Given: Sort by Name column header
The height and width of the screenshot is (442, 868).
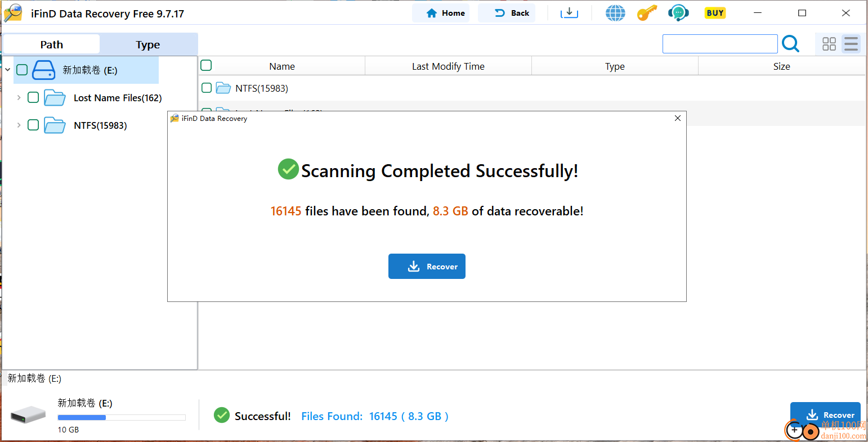Looking at the screenshot, I should 282,66.
